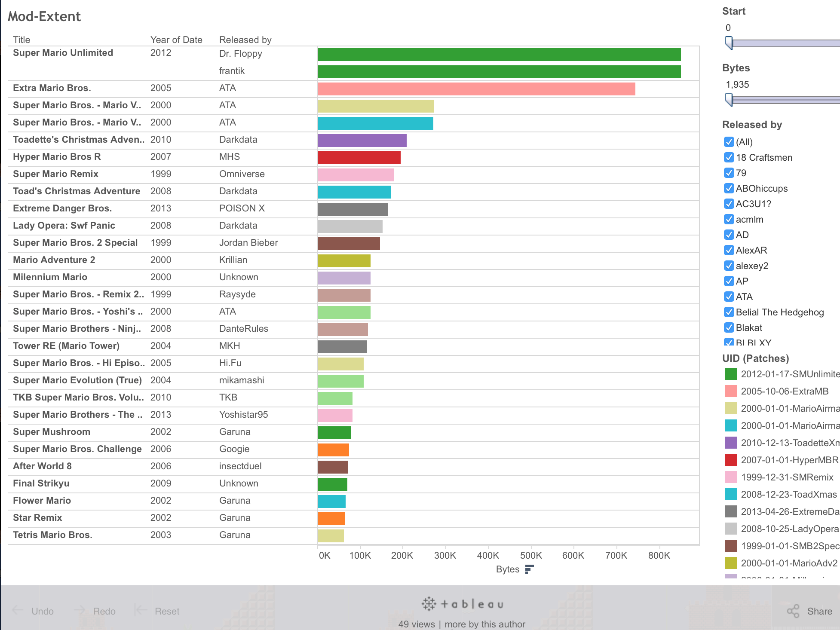The width and height of the screenshot is (840, 630).
Task: Click the Bytes slider handle
Action: [729, 100]
